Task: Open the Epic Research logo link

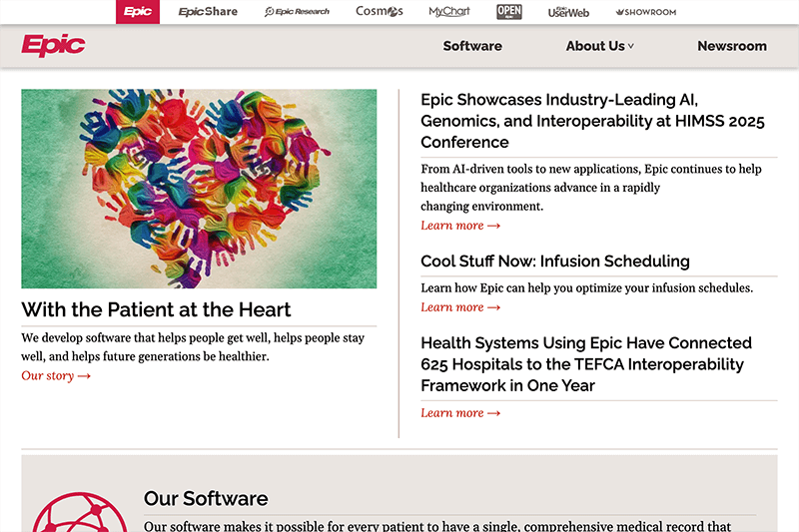Action: (297, 12)
